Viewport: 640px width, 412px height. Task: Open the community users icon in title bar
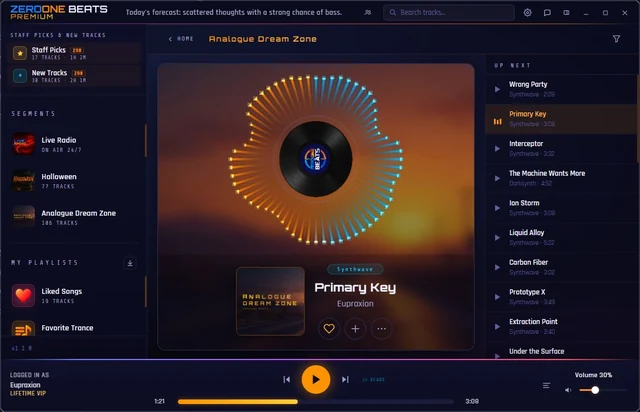pos(367,13)
